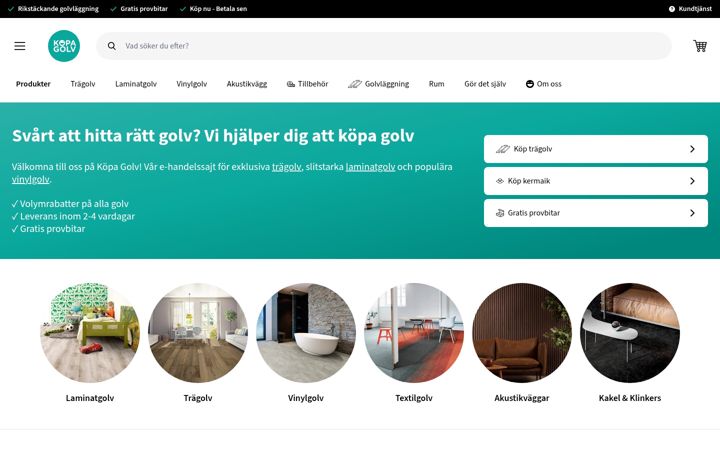Click the Kundtjänst help icon
This screenshot has width=720, height=450.
pyautogui.click(x=672, y=9)
